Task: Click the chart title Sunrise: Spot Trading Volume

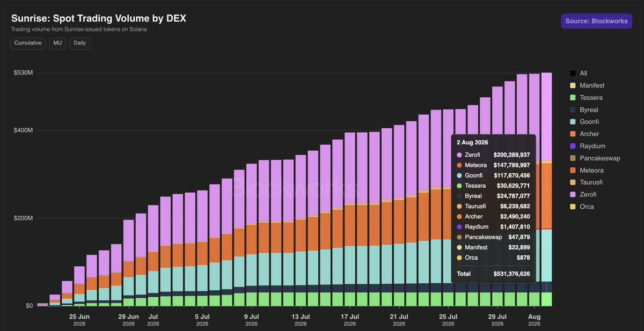Action: pyautogui.click(x=99, y=18)
